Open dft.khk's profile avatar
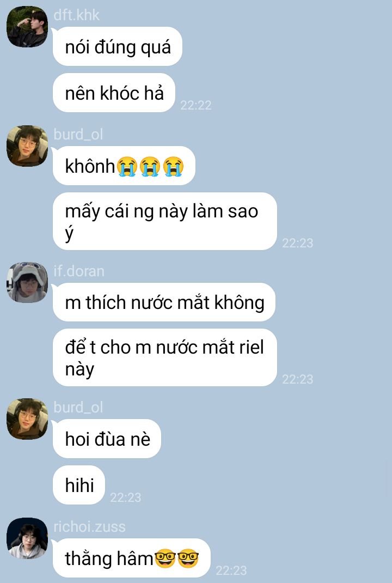 pyautogui.click(x=27, y=27)
